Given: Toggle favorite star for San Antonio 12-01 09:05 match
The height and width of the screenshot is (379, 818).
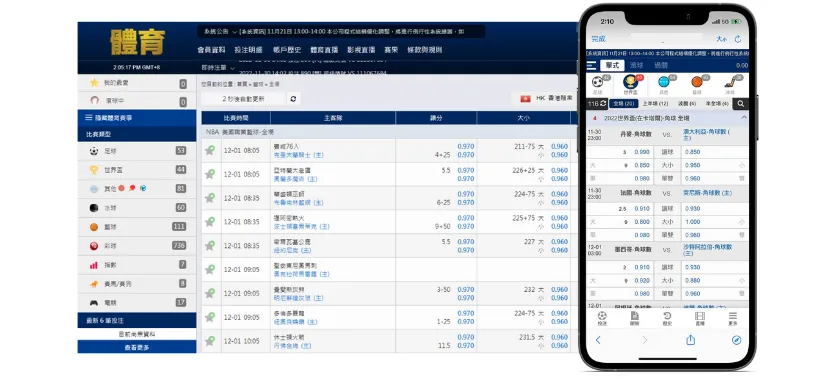Looking at the screenshot, I should click(210, 269).
